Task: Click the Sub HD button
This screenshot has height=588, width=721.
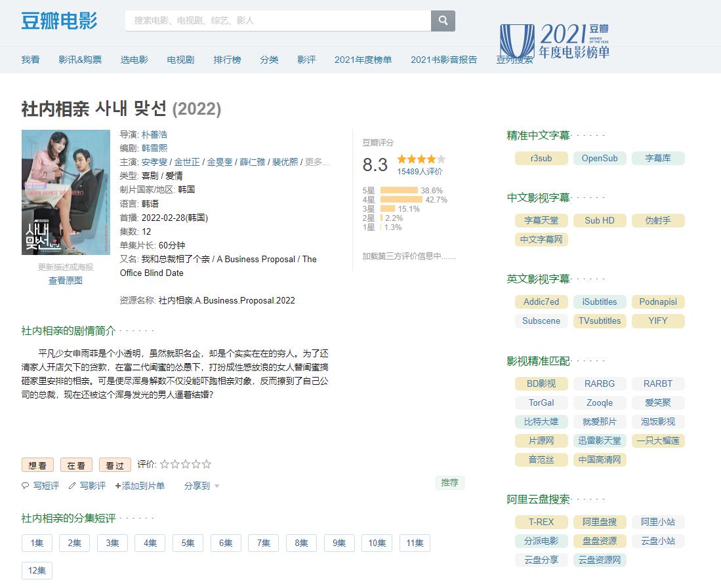Action: tap(600, 220)
